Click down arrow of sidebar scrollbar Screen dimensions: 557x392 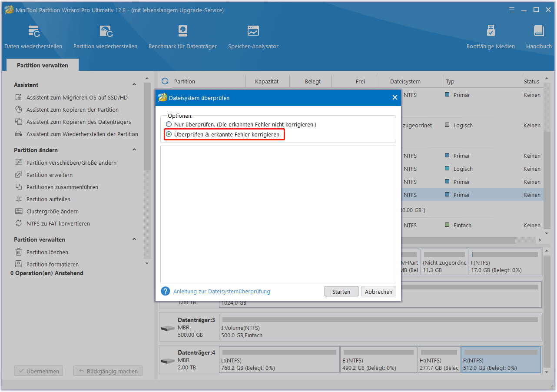tap(147, 263)
